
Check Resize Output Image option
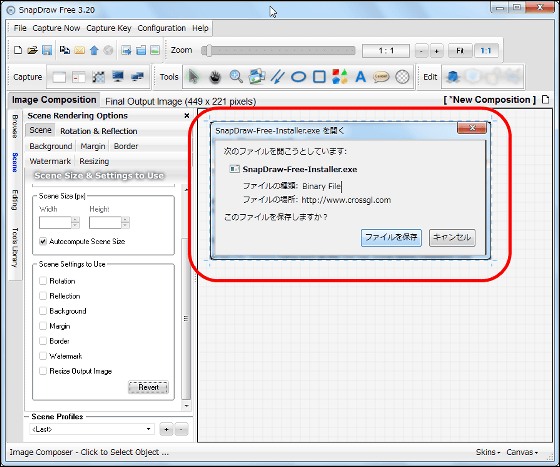[x=43, y=371]
